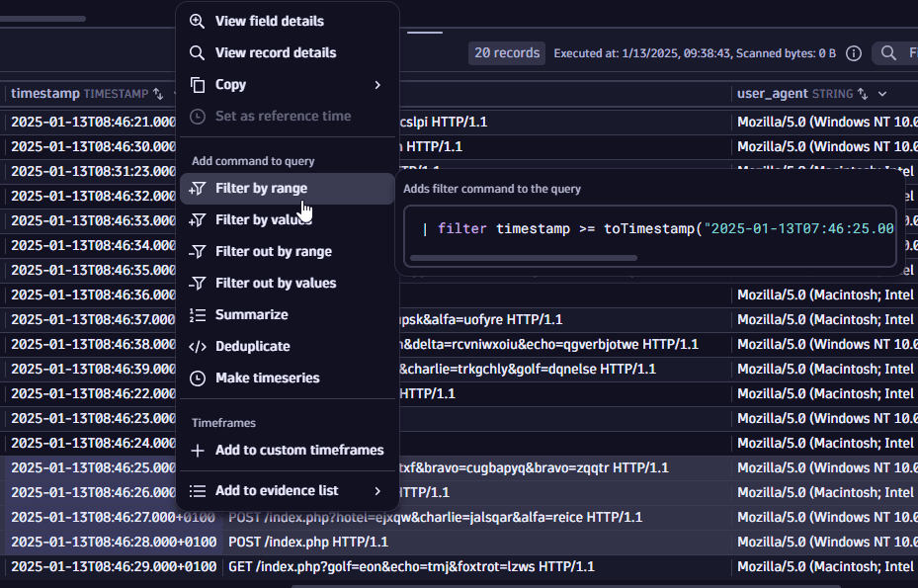Open the user_agent column dropdown chevron
The height and width of the screenshot is (588, 918).
pyautogui.click(x=882, y=94)
